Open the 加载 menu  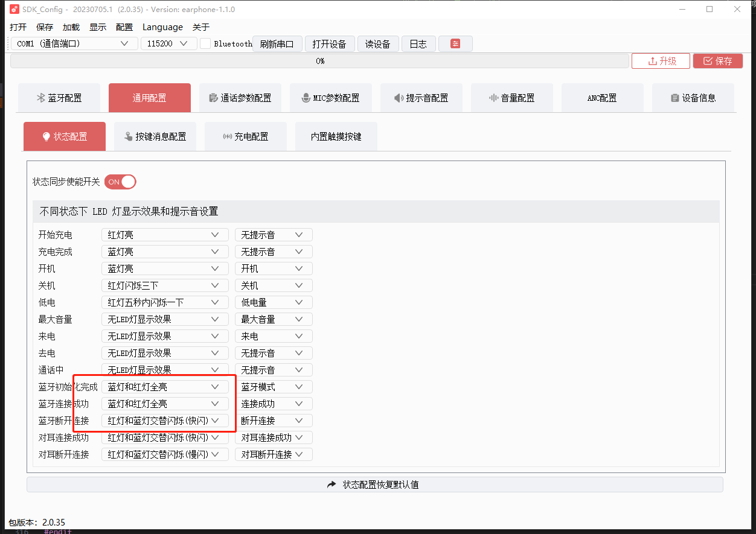tap(71, 27)
